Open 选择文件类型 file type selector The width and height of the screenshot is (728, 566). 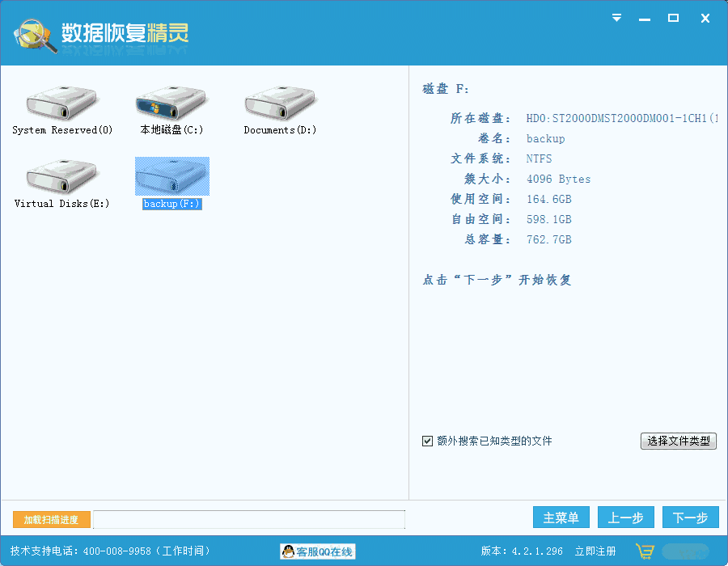(x=678, y=441)
